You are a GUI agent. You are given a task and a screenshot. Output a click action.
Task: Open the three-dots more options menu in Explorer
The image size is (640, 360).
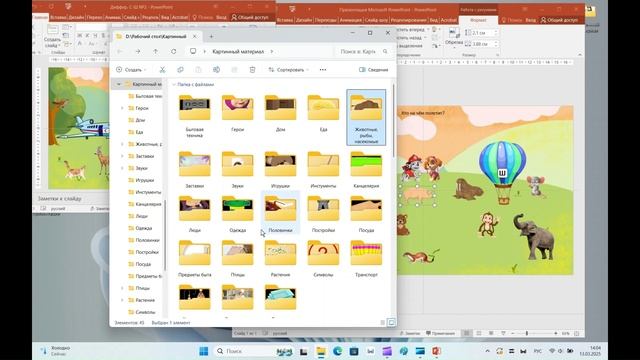323,70
